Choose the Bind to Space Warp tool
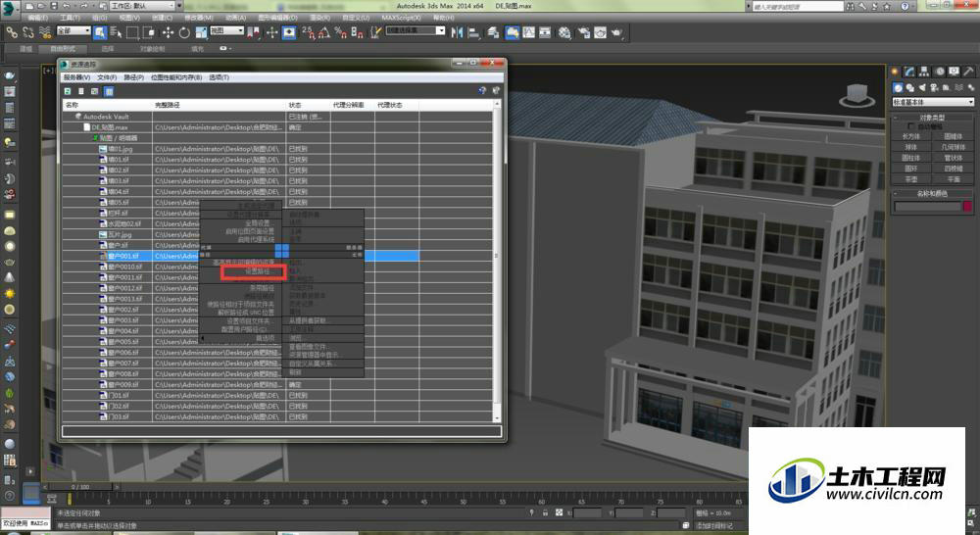Image resolution: width=980 pixels, height=535 pixels. [44, 32]
